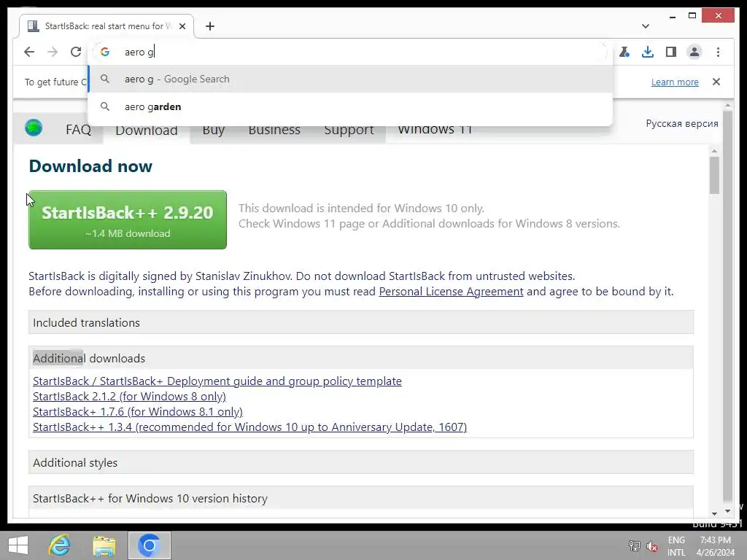Click the 'Download now' heading

pos(90,166)
